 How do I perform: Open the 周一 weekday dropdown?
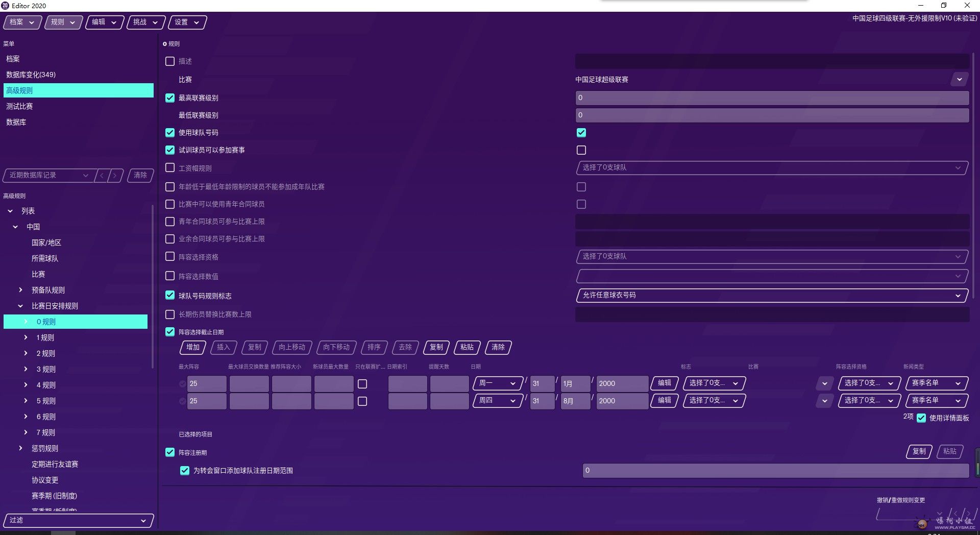(498, 383)
